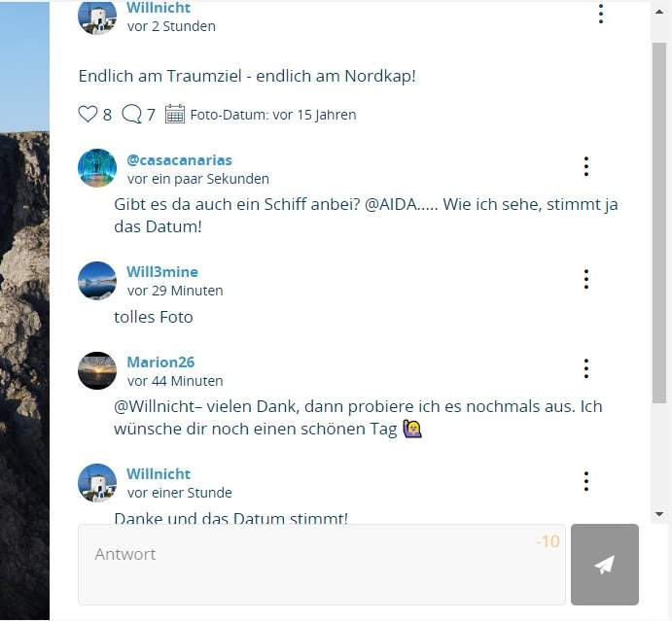Open Will3mine's avatar picture

pyautogui.click(x=97, y=281)
